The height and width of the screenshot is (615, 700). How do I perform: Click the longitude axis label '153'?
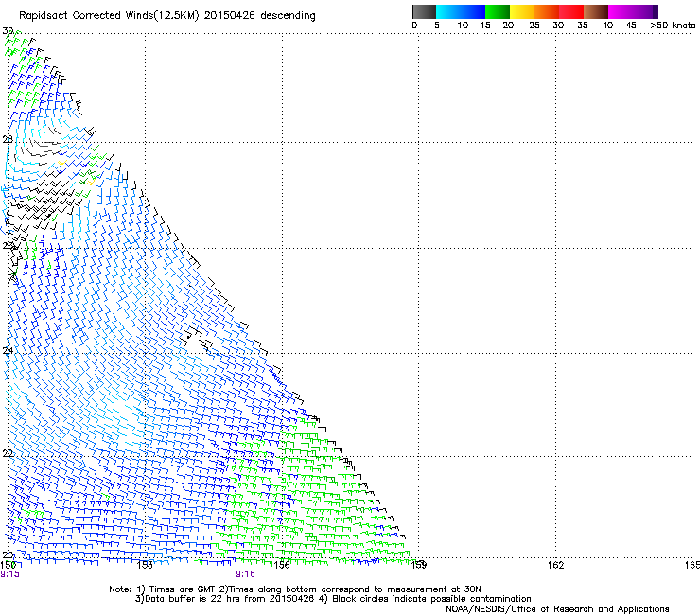(145, 565)
